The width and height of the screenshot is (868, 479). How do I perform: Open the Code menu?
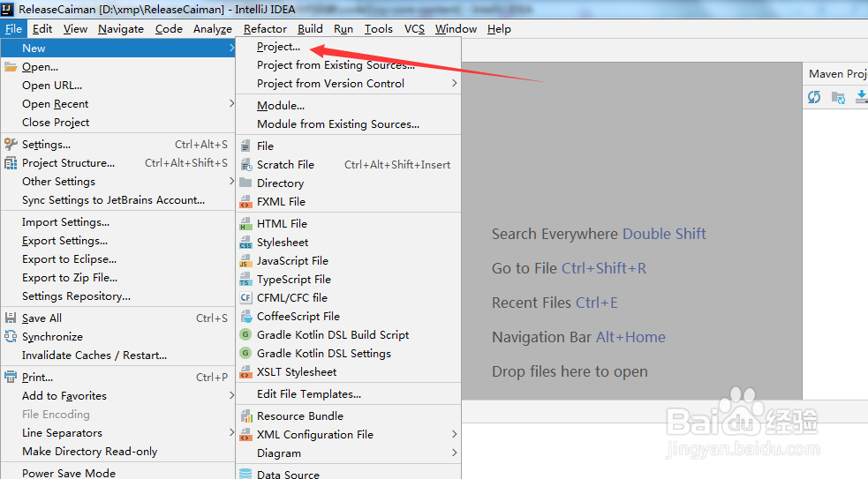(x=169, y=29)
